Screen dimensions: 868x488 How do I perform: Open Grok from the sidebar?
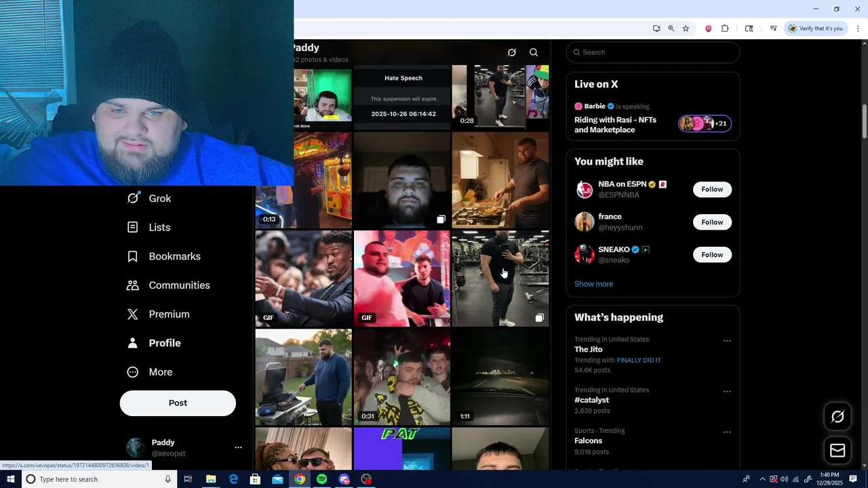149,199
